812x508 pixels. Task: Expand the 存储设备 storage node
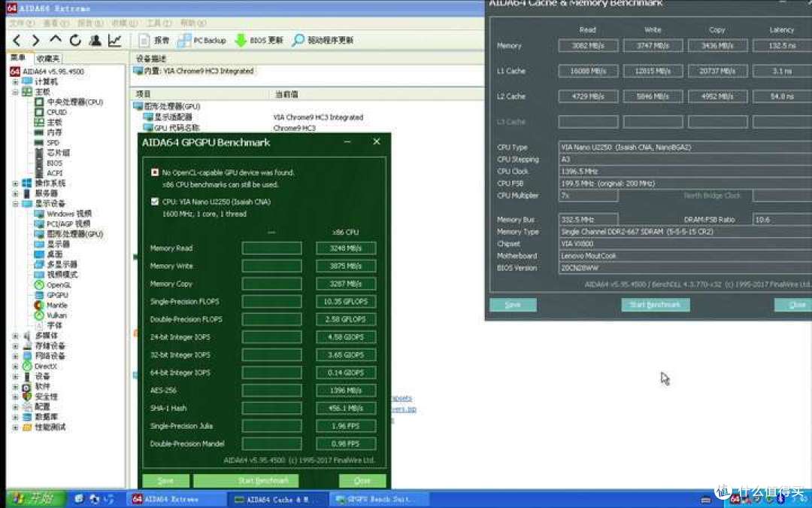pyautogui.click(x=16, y=345)
